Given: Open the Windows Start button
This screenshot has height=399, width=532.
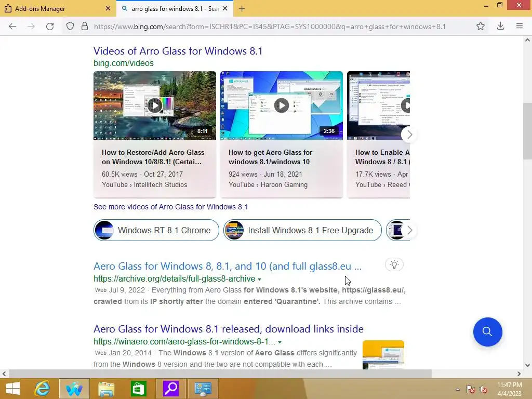Looking at the screenshot, I should (13, 389).
